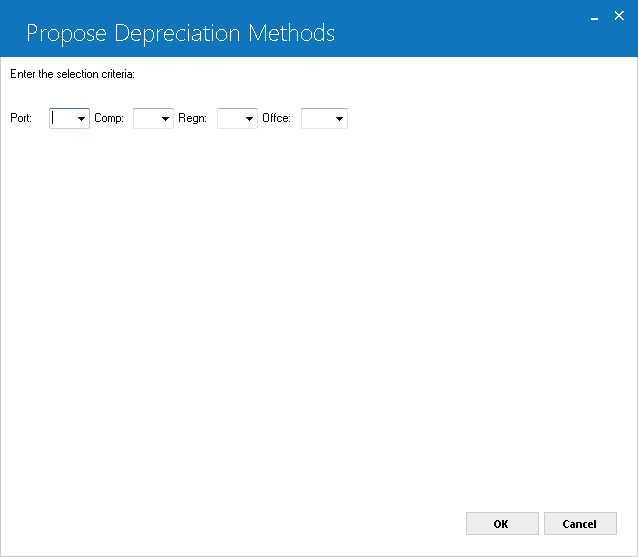Click the Propose Depreciation Methods title text
638x557 pixels.
[181, 33]
